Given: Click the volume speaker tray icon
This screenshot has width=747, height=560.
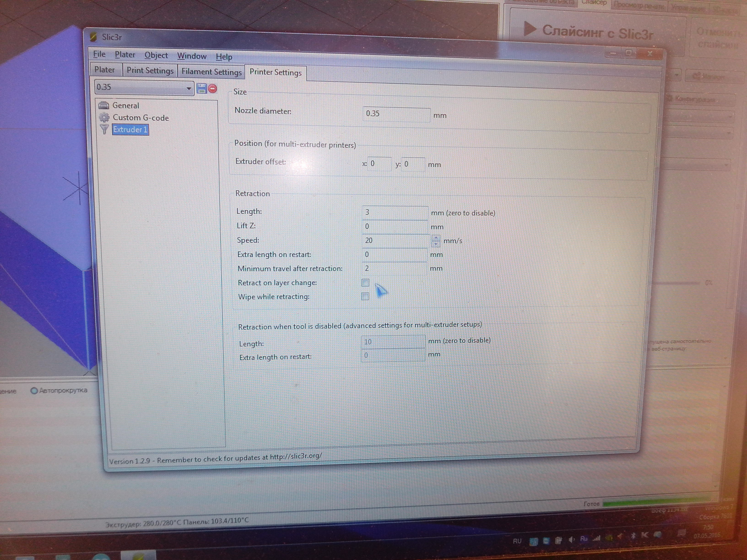Looking at the screenshot, I should click(x=571, y=540).
